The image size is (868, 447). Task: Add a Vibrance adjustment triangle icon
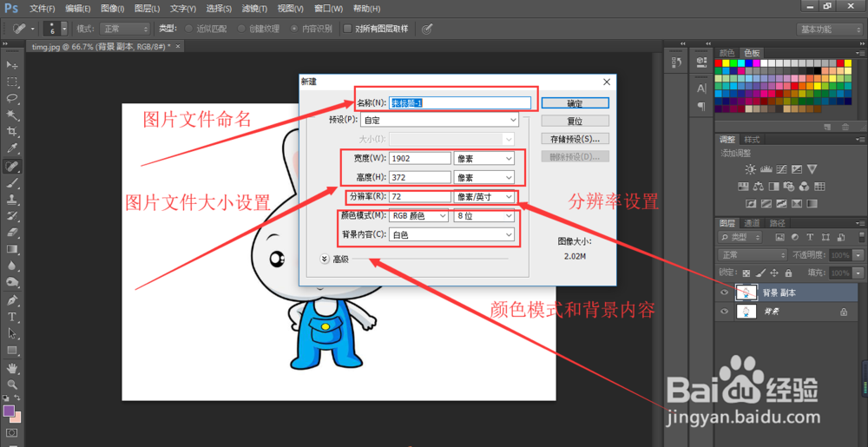coord(812,169)
